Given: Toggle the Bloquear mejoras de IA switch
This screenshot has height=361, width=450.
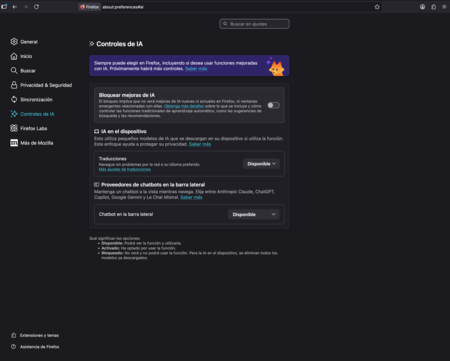Looking at the screenshot, I should coord(273,105).
